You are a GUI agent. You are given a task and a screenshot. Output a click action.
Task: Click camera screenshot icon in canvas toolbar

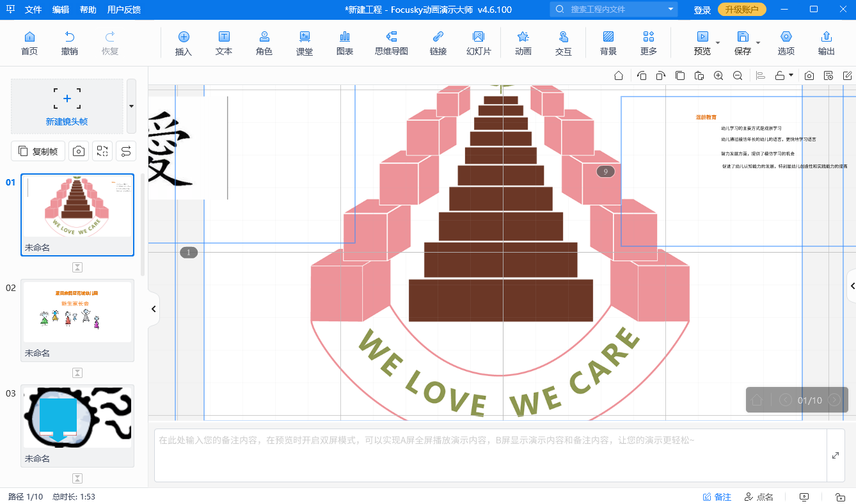(x=809, y=75)
